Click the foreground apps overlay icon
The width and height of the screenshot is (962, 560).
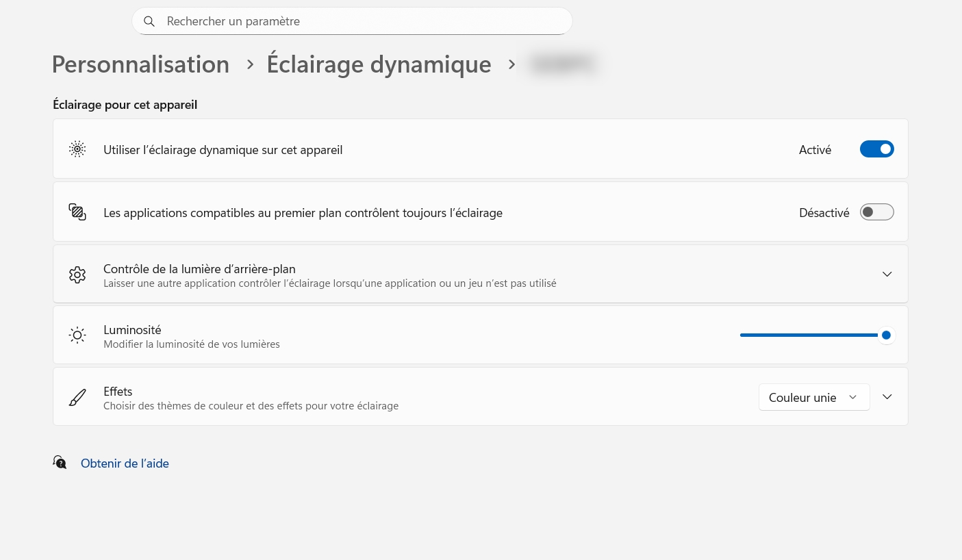[77, 212]
